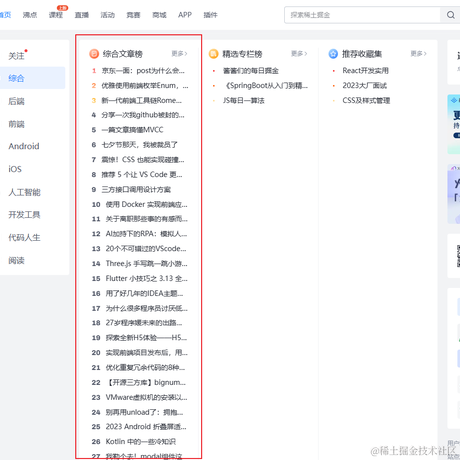Open article 22 【开源三方库】bignum

tap(146, 382)
